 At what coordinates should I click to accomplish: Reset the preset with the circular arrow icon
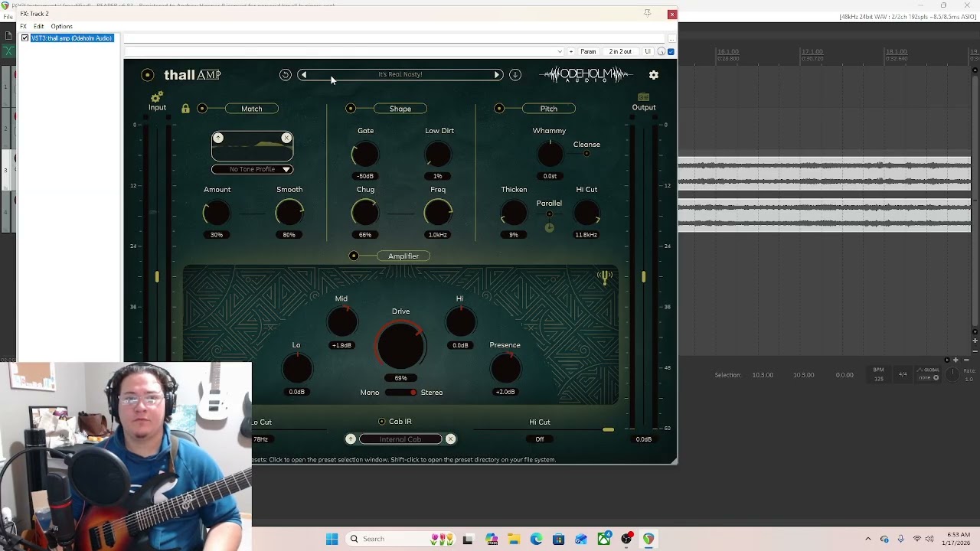(285, 75)
